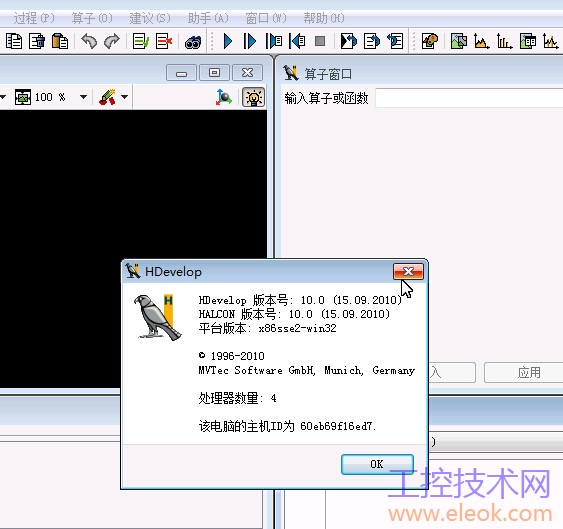563x529 pixels.
Task: Expand the leftmost graphics window toolbar arrow
Action: 3,97
